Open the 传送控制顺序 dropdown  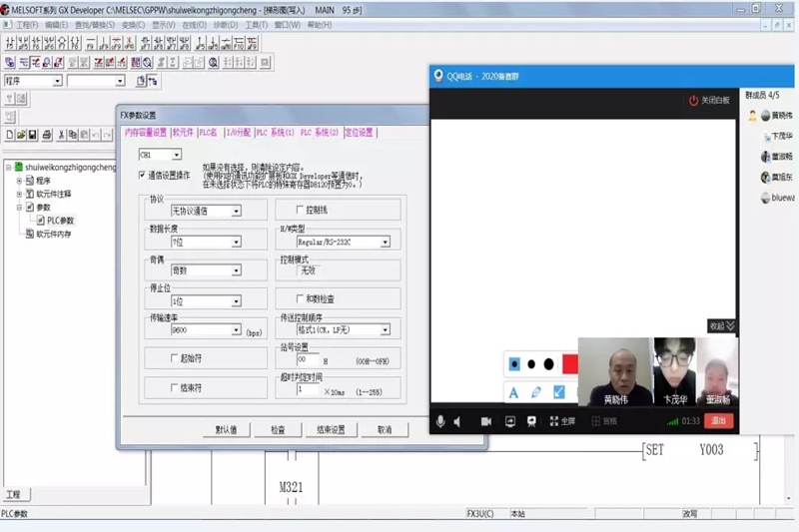pyautogui.click(x=386, y=330)
